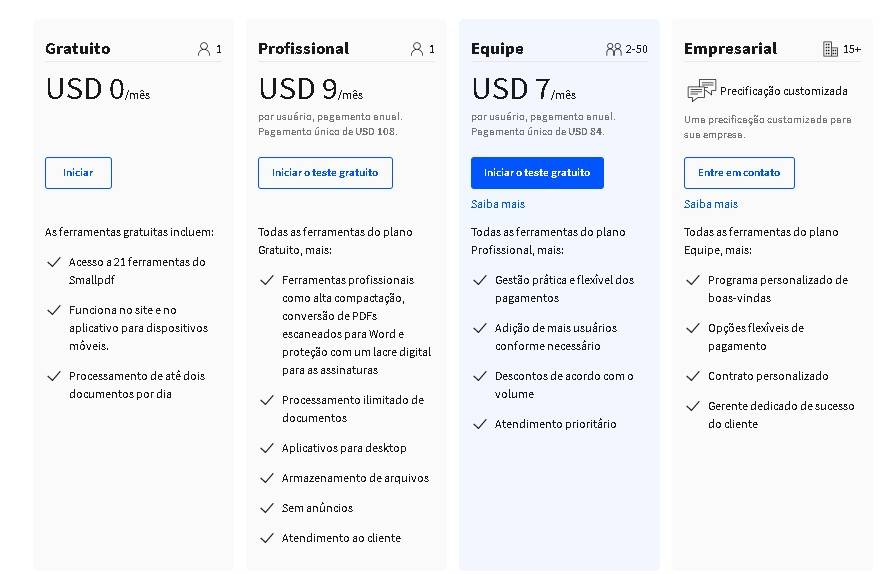Image resolution: width=894 pixels, height=574 pixels.
Task: Click the Entre em contato button
Action: 739,173
